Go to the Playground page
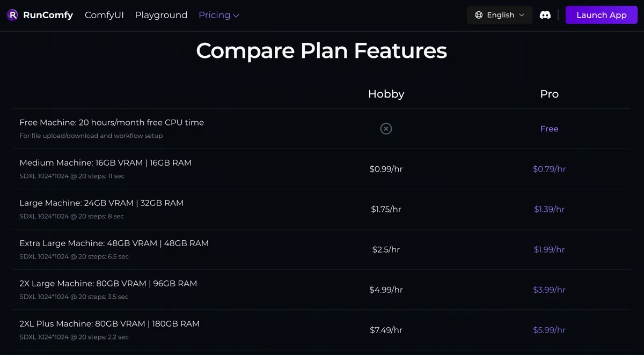Image resolution: width=644 pixels, height=355 pixels. 161,15
